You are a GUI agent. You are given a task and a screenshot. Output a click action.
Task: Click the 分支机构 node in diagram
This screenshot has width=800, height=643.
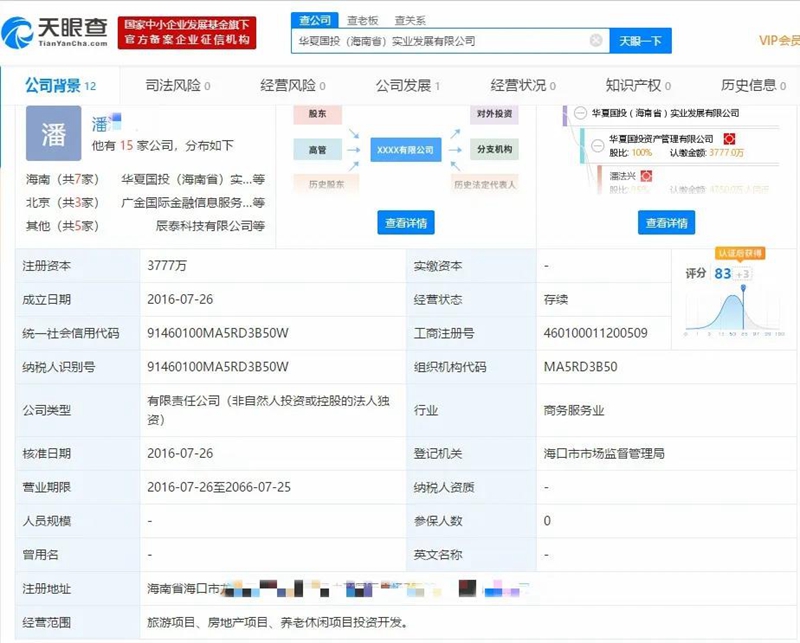(494, 149)
